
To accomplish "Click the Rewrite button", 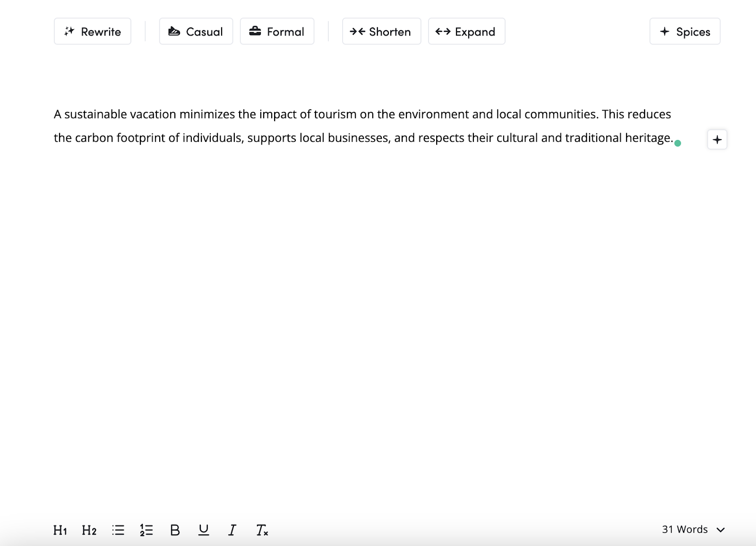I will click(x=93, y=31).
